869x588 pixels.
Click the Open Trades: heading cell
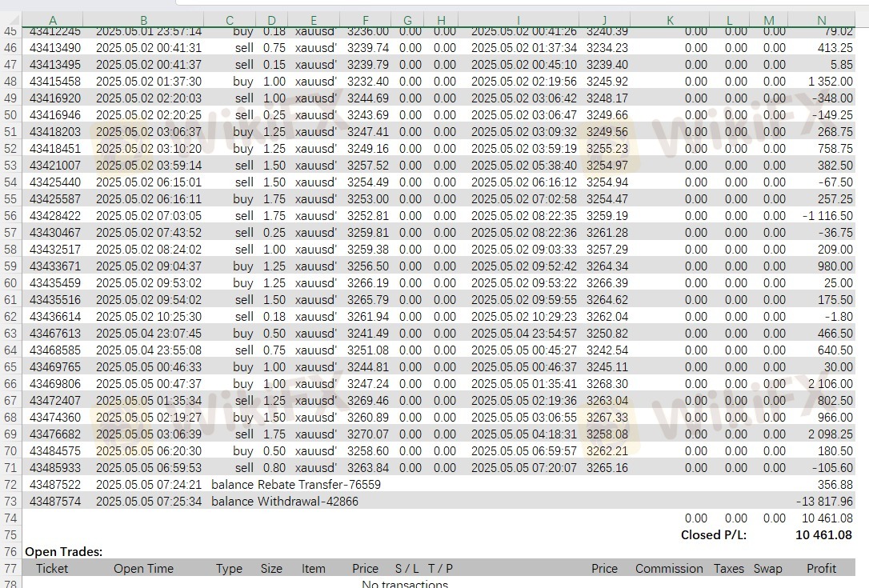pos(64,552)
